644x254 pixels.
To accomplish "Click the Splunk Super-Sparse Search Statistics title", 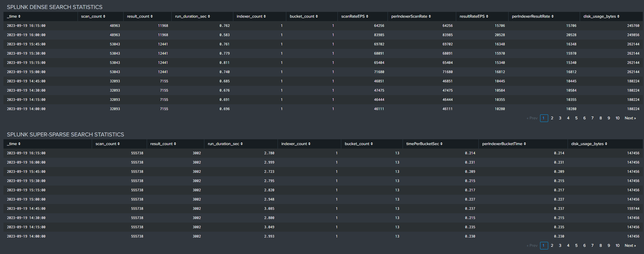I will point(65,134).
